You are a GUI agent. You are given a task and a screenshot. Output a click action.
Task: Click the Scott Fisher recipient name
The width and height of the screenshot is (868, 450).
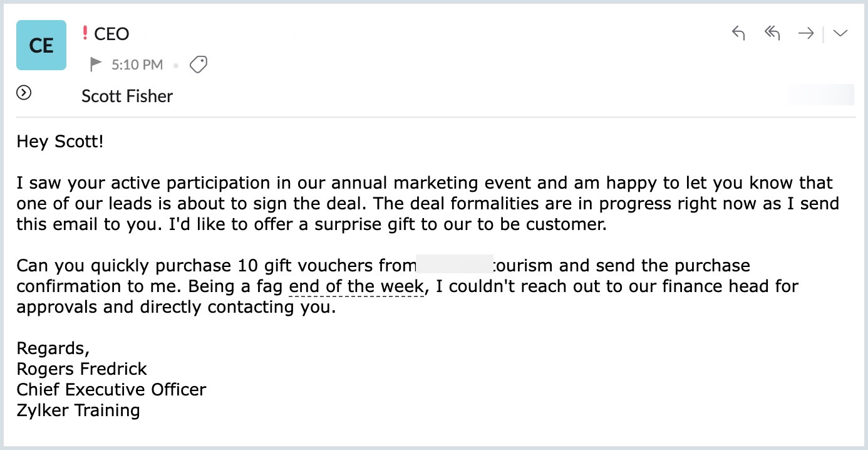pos(127,97)
